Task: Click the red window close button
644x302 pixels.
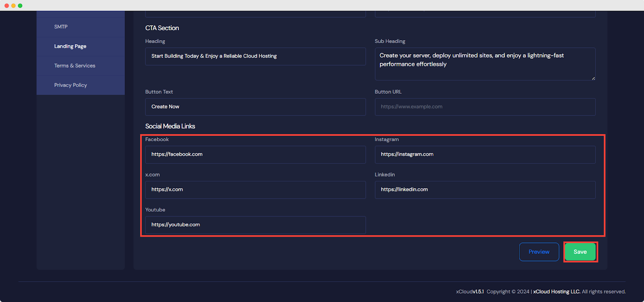Action: (x=6, y=6)
